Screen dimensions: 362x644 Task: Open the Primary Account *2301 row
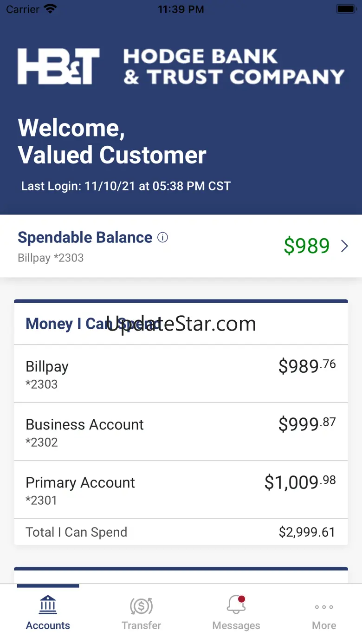[x=181, y=490]
